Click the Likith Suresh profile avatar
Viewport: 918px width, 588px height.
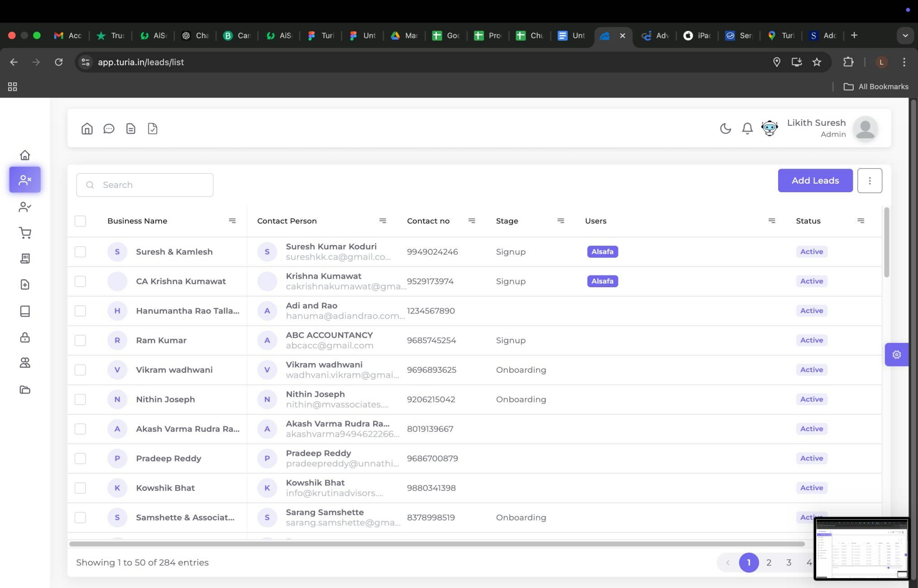tap(865, 128)
